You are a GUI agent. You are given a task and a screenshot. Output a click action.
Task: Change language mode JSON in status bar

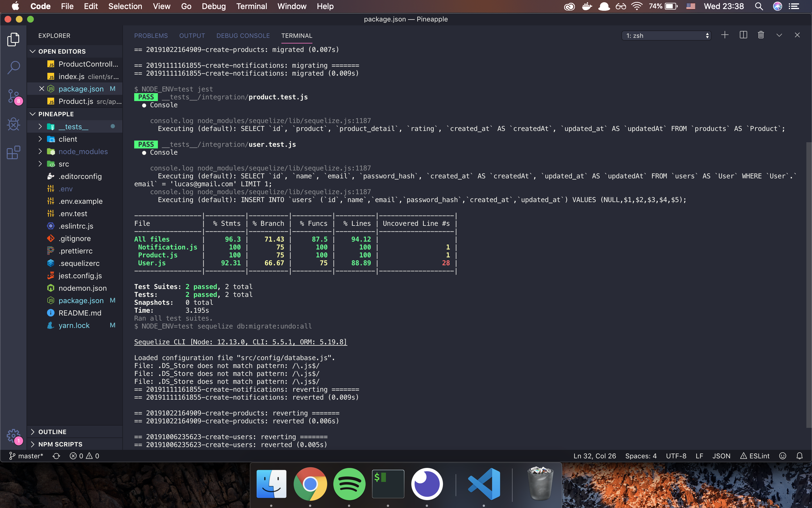[x=721, y=456]
